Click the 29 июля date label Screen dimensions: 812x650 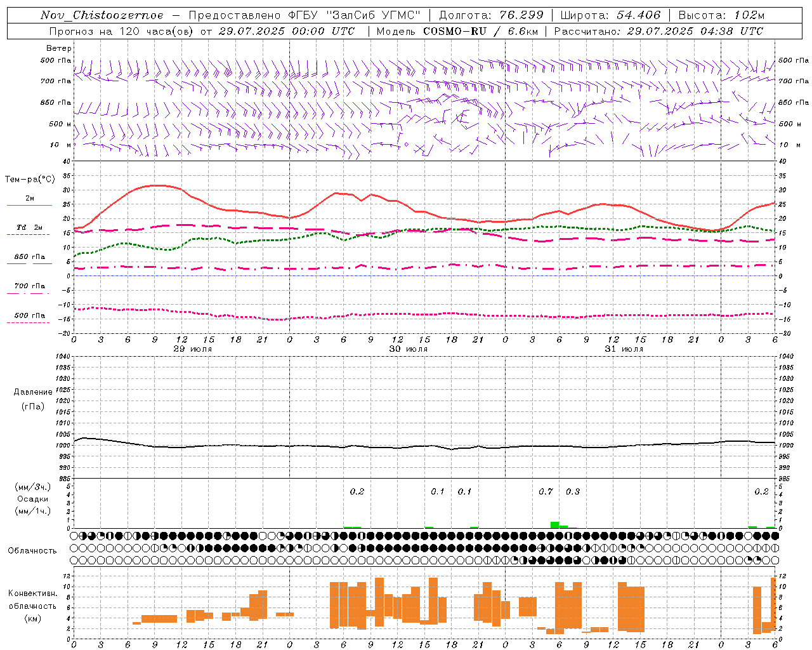coord(193,349)
